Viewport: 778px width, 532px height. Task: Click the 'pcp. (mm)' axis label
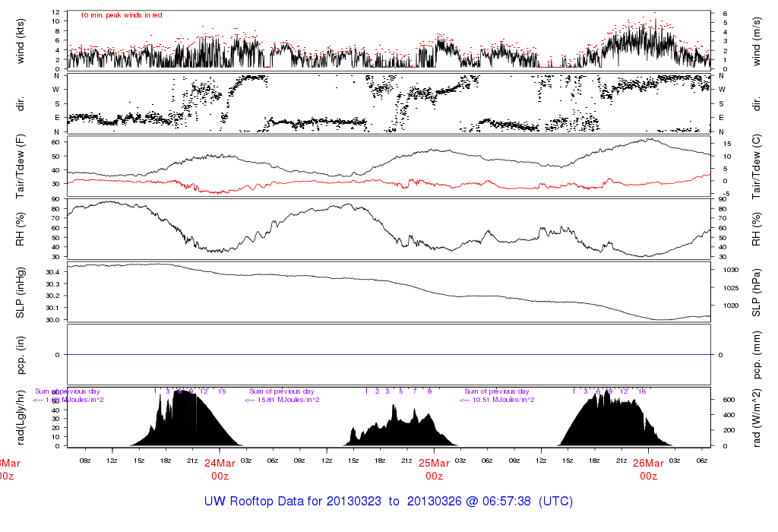pos(756,355)
